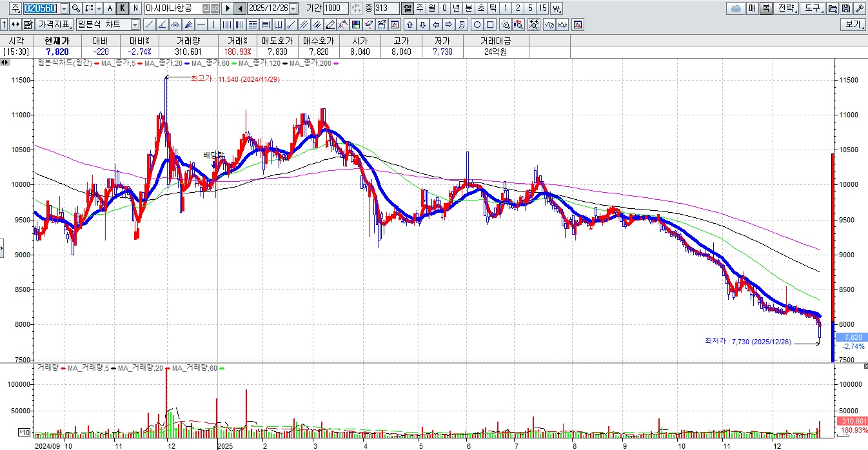Click the play forward date button
The image size is (868, 450).
tap(227, 8)
